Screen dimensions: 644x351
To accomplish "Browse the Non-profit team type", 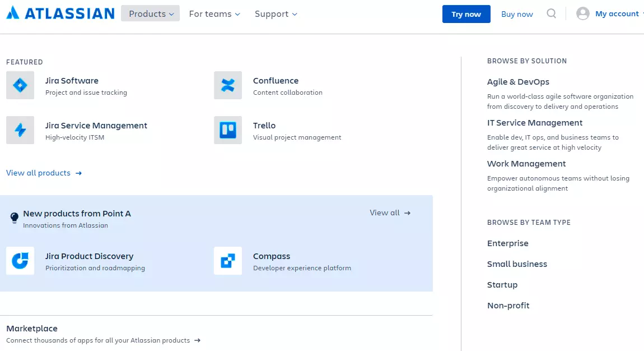I will pos(508,306).
